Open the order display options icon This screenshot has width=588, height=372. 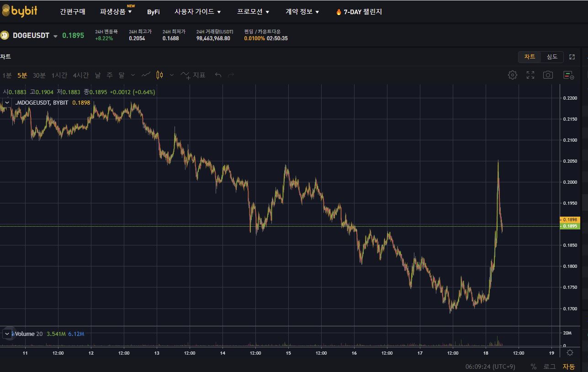point(568,75)
